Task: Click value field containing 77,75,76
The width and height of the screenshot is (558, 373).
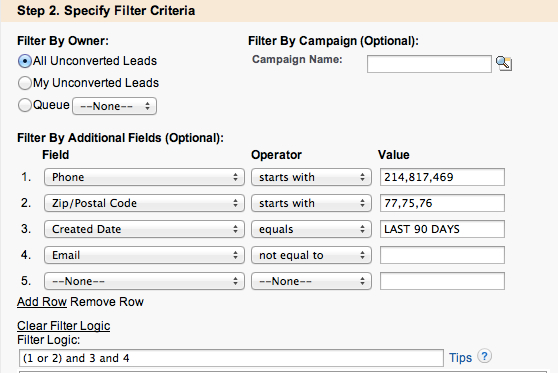Action: pos(442,203)
